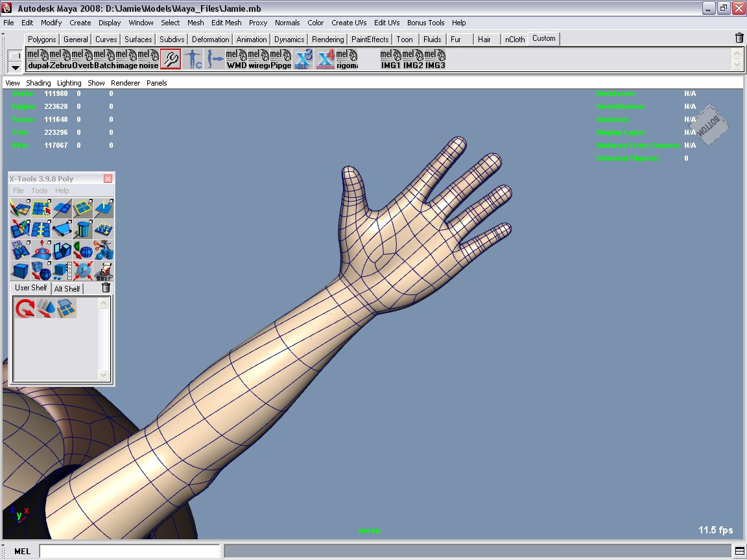This screenshot has width=747, height=560.
Task: Open the shelf options down-arrow menu
Action: point(16,68)
